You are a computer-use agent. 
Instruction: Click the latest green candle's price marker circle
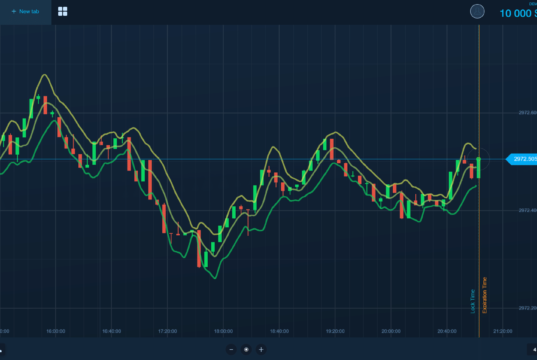[479, 159]
